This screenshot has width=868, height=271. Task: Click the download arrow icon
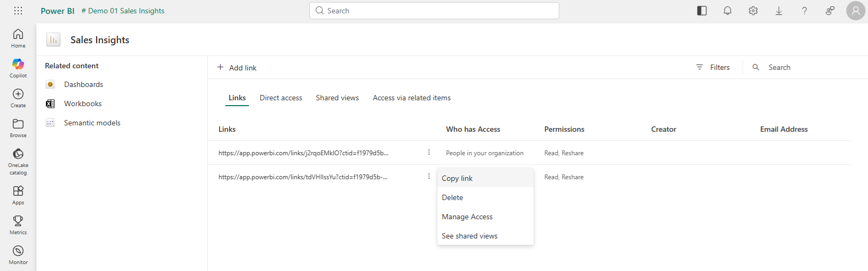779,11
